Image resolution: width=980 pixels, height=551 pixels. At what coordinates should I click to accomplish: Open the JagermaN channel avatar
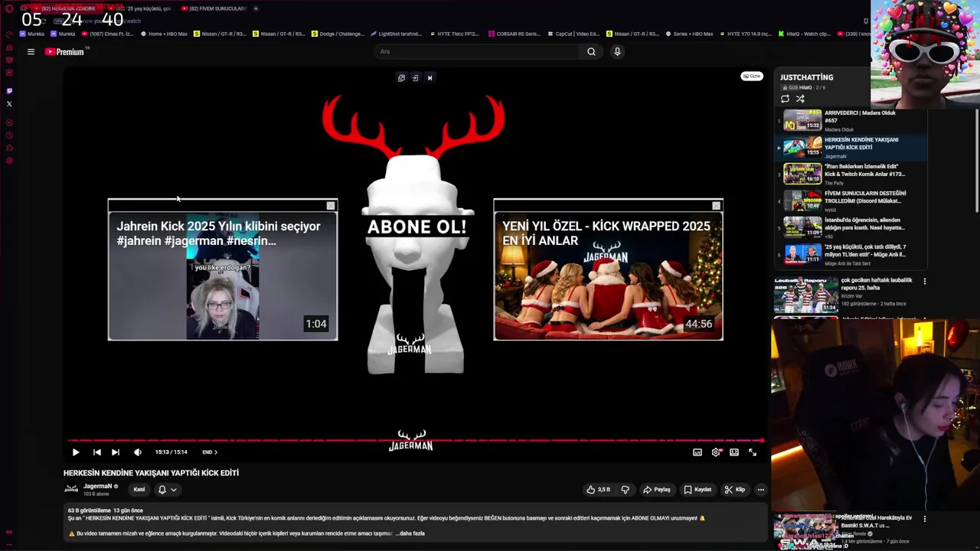[71, 490]
